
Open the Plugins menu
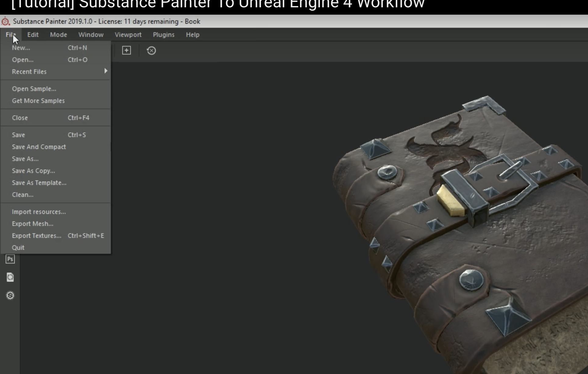click(164, 35)
